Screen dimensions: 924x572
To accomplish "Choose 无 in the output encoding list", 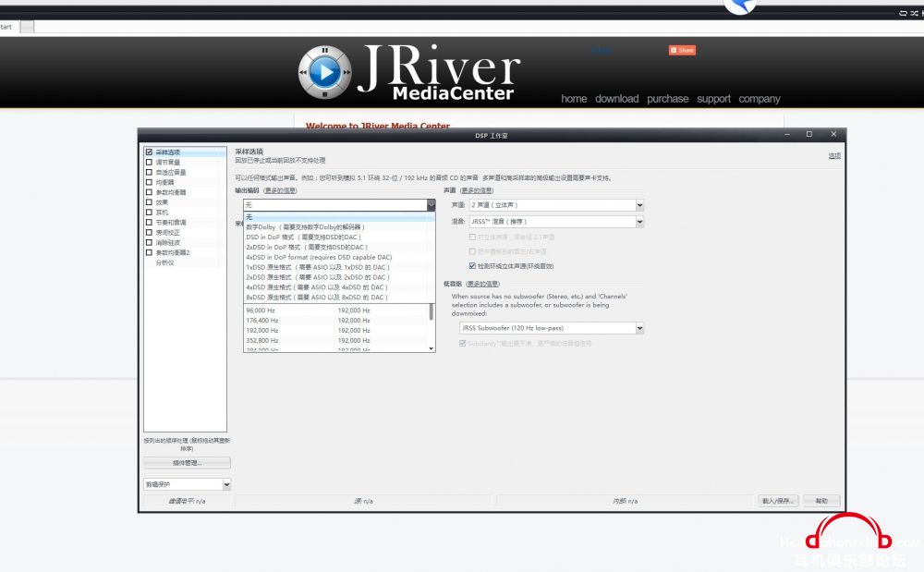I will coord(339,217).
